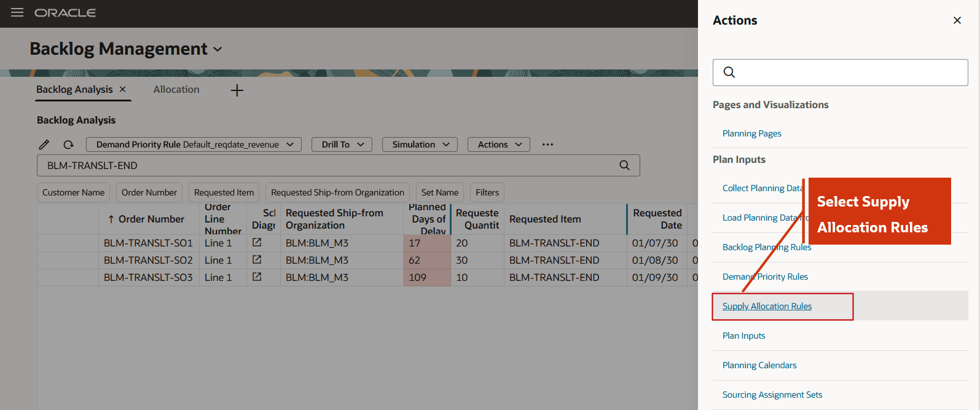Select the Order Number filter chip

pyautogui.click(x=149, y=192)
